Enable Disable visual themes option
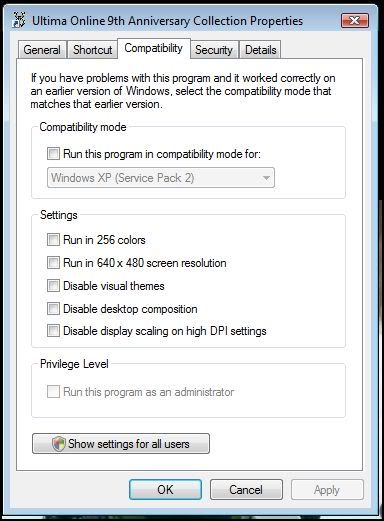384x521 pixels. pyautogui.click(x=53, y=286)
